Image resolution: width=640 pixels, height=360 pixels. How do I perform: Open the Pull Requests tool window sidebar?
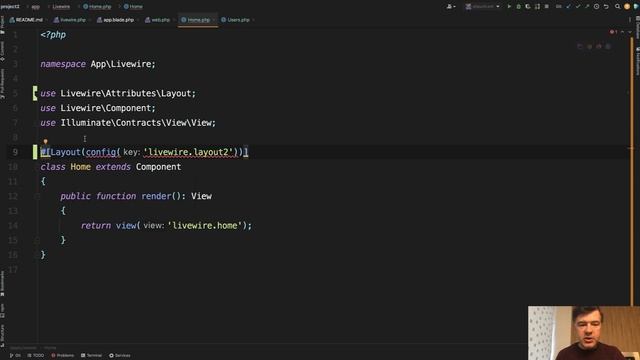[2, 84]
